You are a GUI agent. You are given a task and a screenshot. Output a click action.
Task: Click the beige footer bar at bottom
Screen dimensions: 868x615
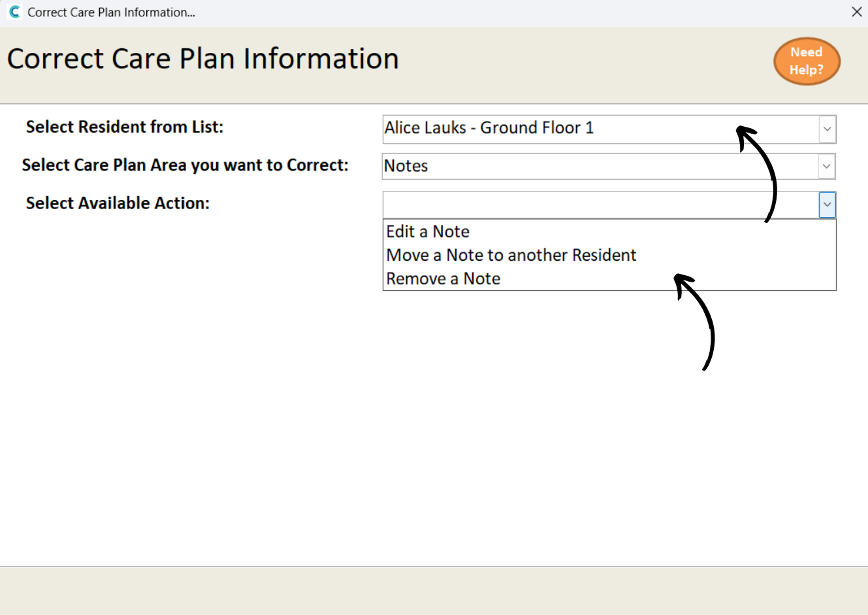coord(434,591)
